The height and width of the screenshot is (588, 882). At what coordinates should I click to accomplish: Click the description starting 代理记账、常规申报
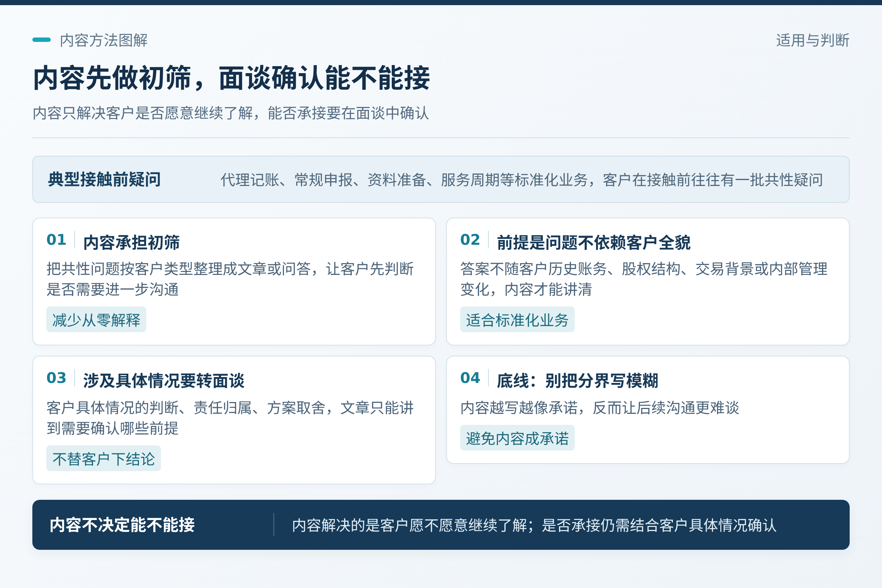(x=521, y=180)
